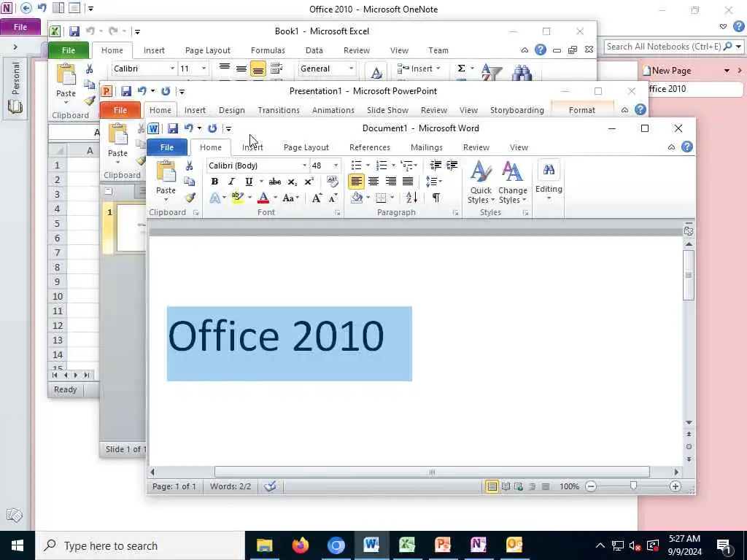Image resolution: width=747 pixels, height=560 pixels.
Task: Open the Mailings tab in Word
Action: point(426,147)
